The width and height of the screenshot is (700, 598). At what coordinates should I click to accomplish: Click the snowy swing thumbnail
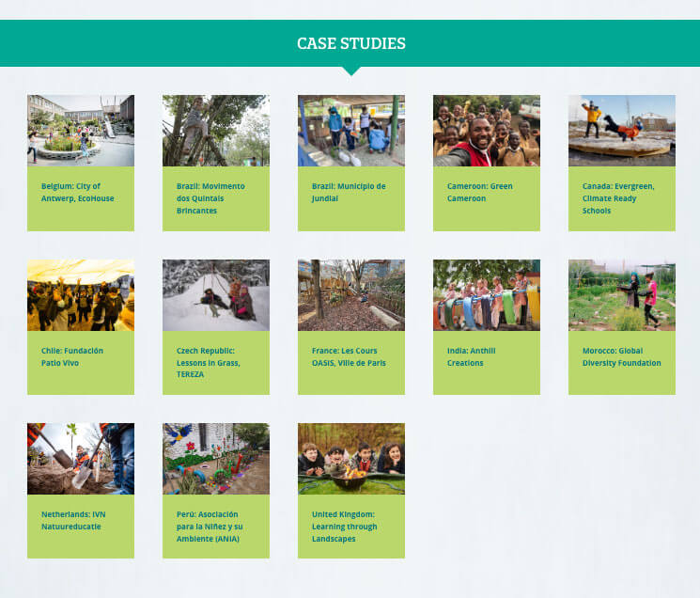coord(216,295)
